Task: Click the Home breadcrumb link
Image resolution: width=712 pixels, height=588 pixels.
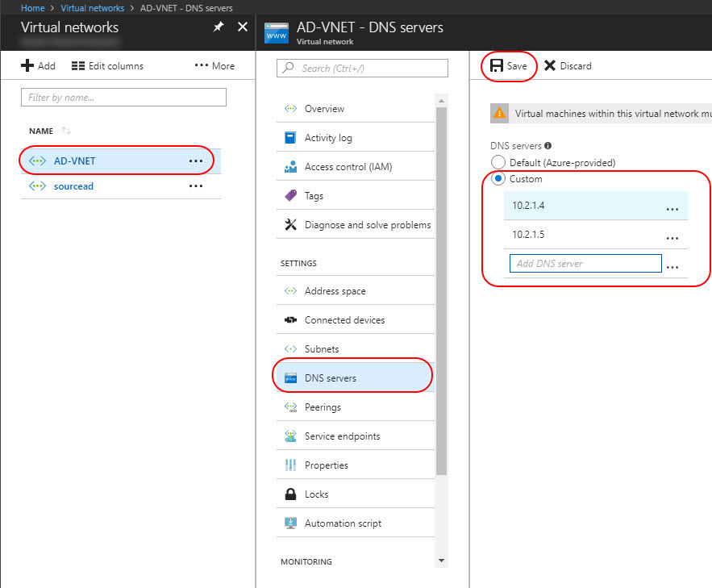Action: click(x=33, y=8)
